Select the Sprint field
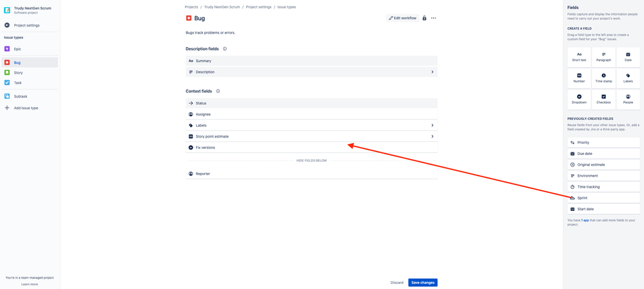This screenshot has width=644, height=289. (x=603, y=198)
